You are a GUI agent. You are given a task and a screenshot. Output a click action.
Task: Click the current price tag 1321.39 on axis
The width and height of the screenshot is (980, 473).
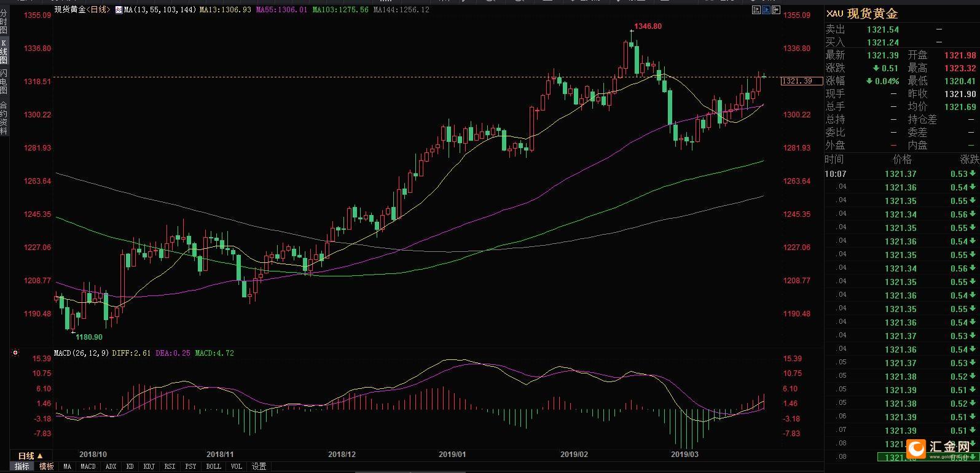(x=801, y=81)
